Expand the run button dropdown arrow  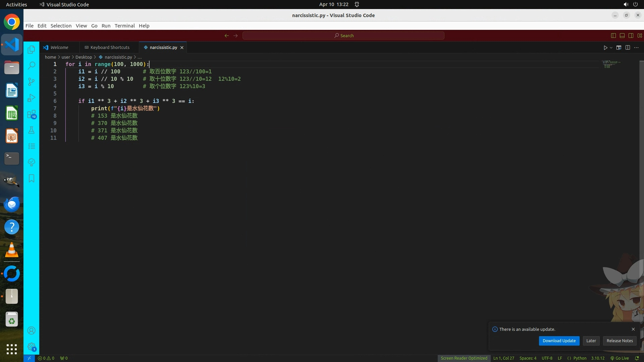coord(611,48)
